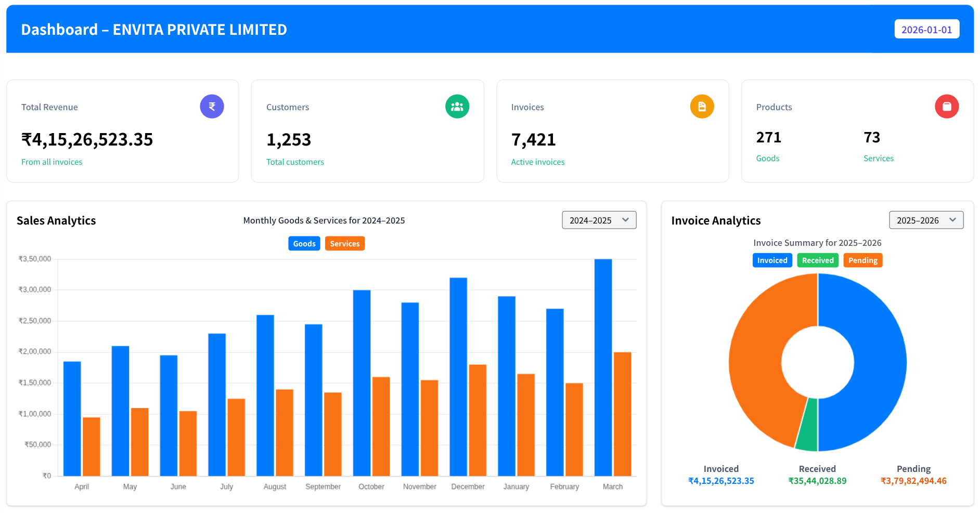Toggle the Received legend in Invoice Summary
Screen dimensions: 980x513
[818, 260]
